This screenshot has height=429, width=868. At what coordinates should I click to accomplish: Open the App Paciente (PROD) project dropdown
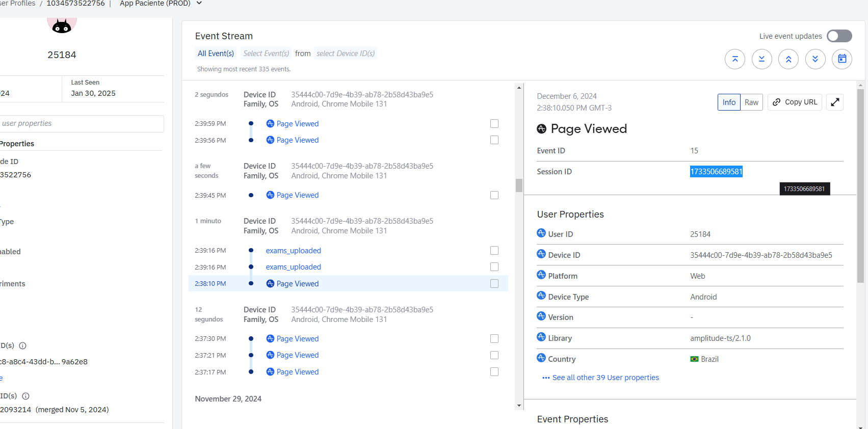tap(199, 4)
